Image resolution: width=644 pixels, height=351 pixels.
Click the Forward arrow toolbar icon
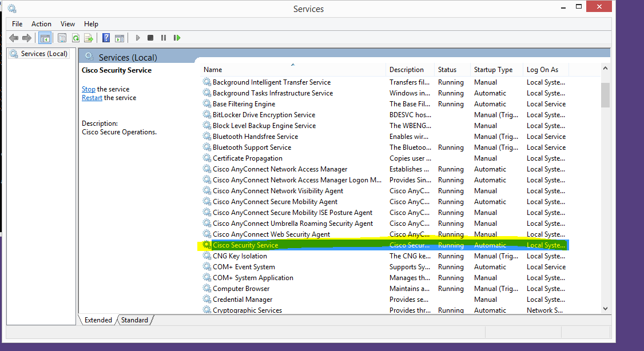27,38
